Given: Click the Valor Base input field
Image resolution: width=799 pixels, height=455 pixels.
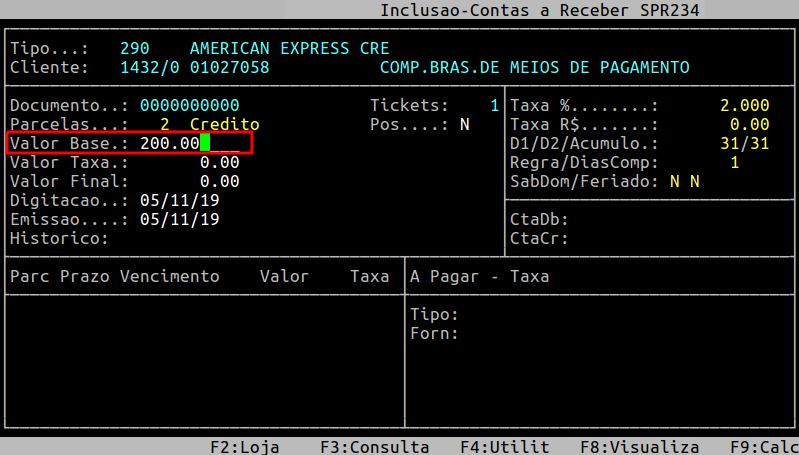Looking at the screenshot, I should coord(190,143).
